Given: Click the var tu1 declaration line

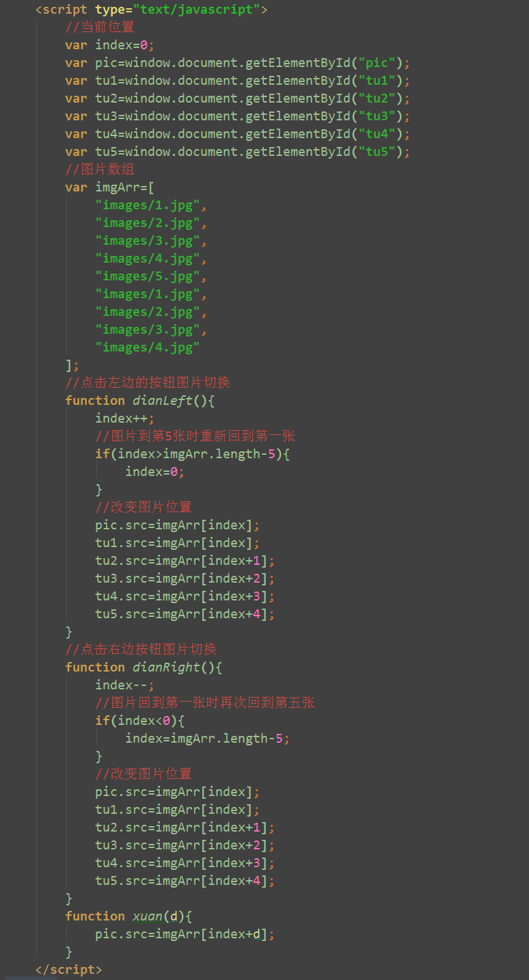Looking at the screenshot, I should tap(238, 81).
